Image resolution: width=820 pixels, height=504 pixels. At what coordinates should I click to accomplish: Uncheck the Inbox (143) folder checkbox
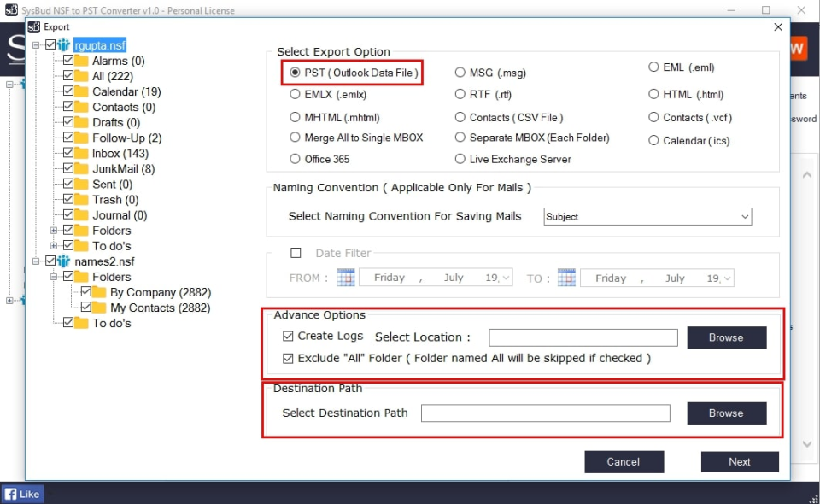(68, 153)
